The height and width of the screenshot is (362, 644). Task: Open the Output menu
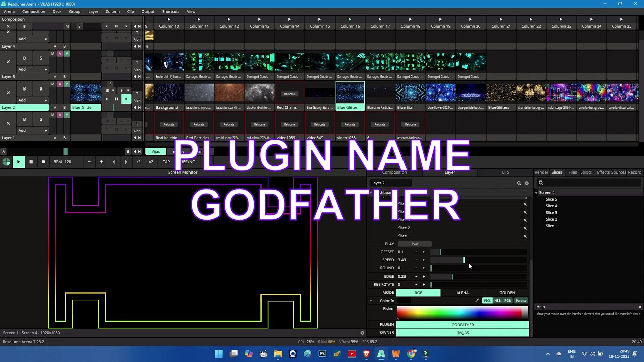[x=148, y=11]
